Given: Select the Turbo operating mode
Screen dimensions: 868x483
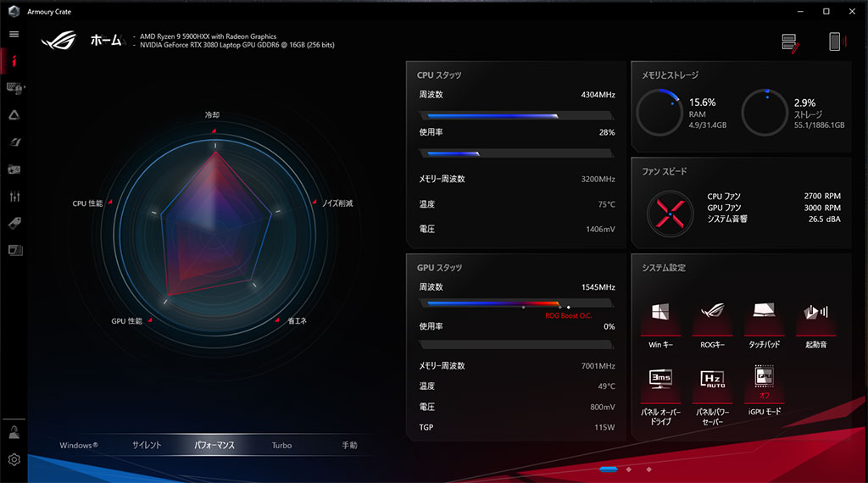Looking at the screenshot, I should pyautogui.click(x=281, y=446).
